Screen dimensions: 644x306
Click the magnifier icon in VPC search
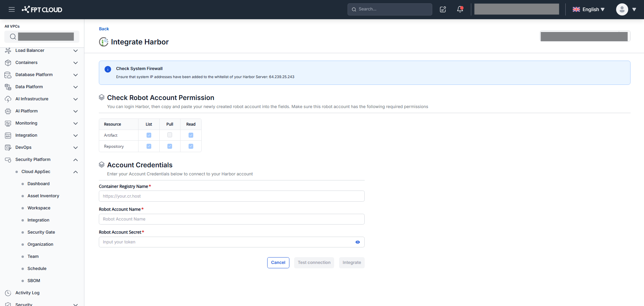coord(13,37)
